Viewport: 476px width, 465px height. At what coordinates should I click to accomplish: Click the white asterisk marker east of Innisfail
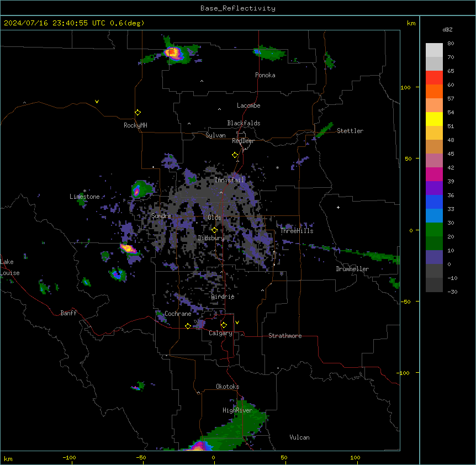[x=277, y=167]
